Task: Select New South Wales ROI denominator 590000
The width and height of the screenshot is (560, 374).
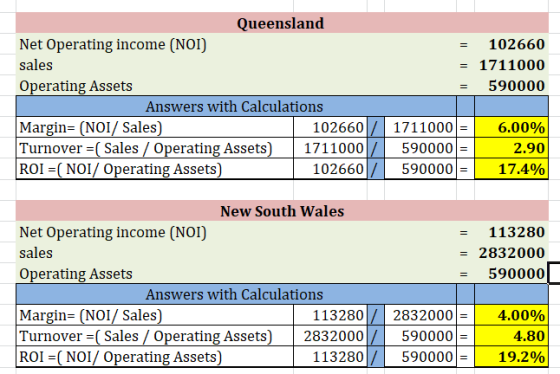Action: coord(420,356)
